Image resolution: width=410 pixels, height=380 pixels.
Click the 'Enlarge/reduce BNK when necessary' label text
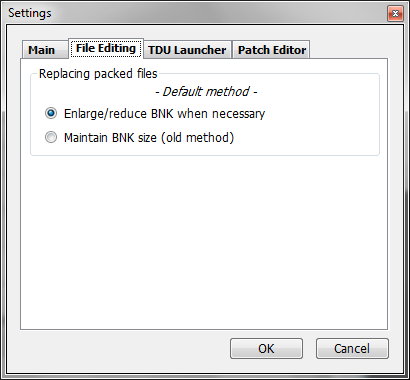(x=164, y=114)
